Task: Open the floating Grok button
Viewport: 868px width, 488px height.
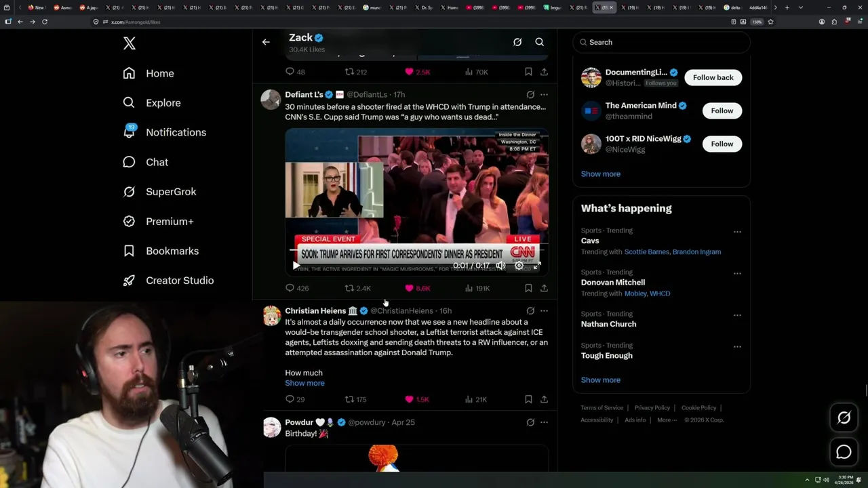Action: tap(844, 418)
